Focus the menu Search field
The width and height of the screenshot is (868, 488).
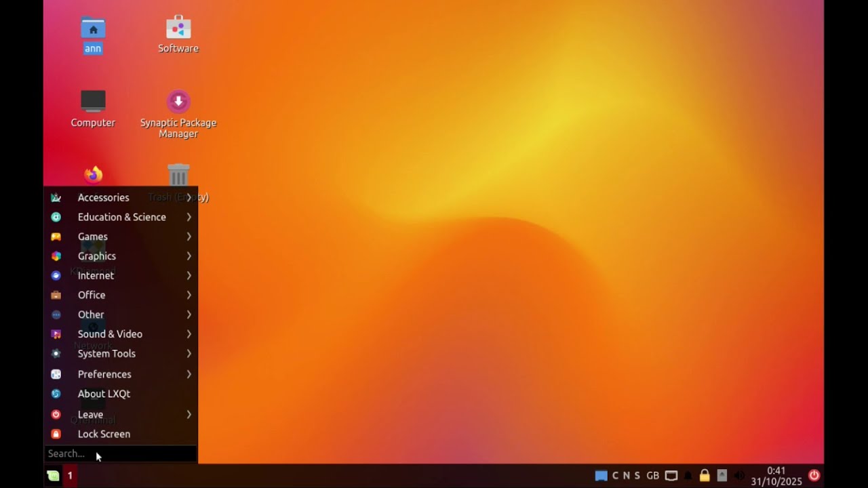pyautogui.click(x=121, y=453)
